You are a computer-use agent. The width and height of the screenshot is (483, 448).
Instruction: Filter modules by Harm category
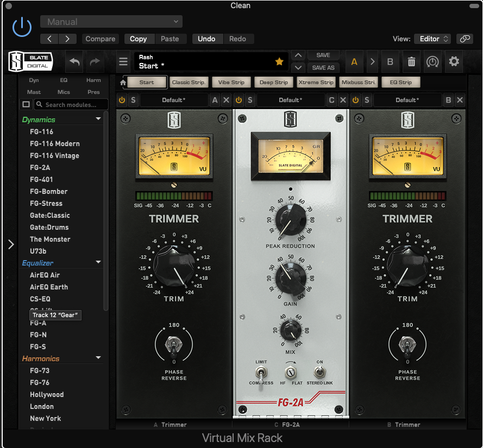[x=93, y=80]
